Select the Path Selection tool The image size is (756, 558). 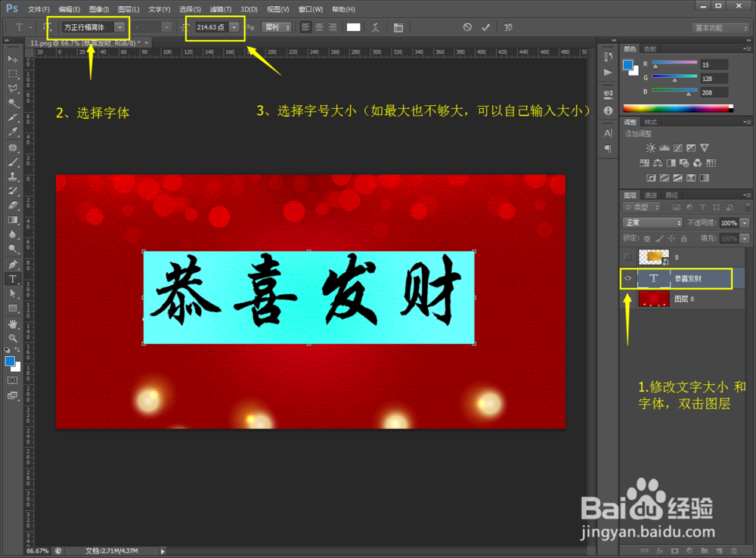pos(13,293)
